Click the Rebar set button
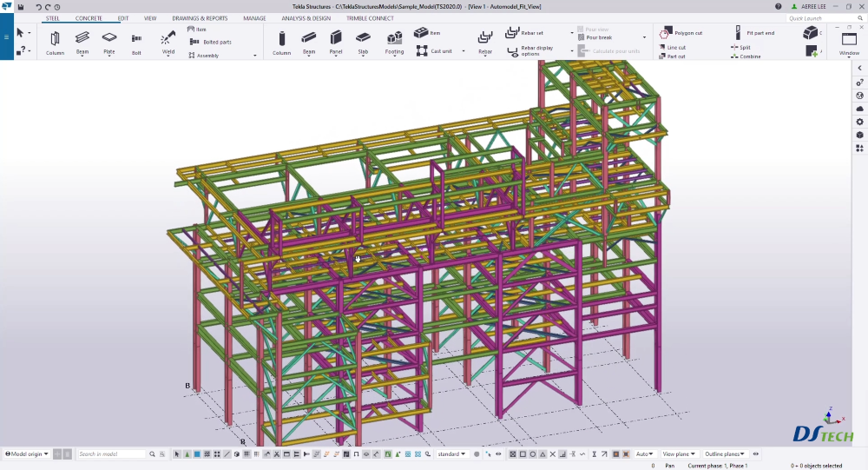Screen dimensions: 868x470 (525, 33)
